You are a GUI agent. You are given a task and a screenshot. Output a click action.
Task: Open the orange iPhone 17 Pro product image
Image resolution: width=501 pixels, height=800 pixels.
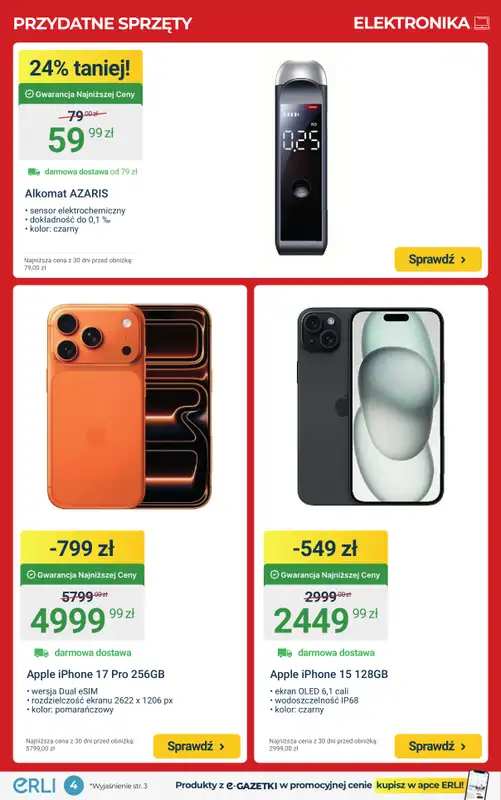point(129,407)
